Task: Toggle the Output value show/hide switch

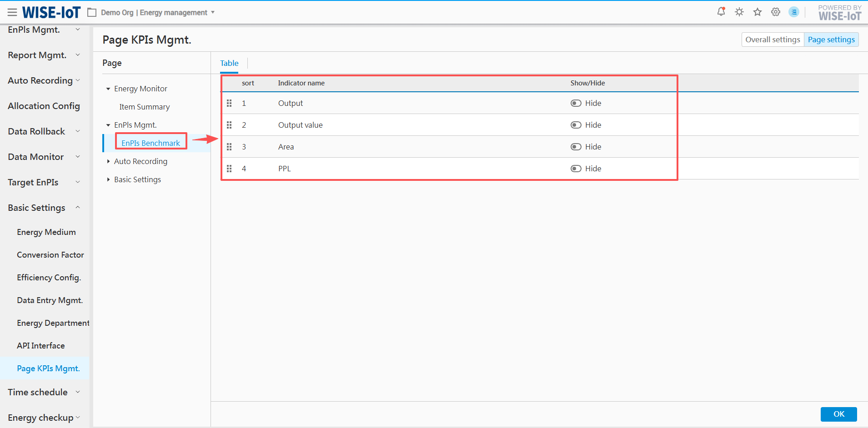Action: pyautogui.click(x=576, y=125)
